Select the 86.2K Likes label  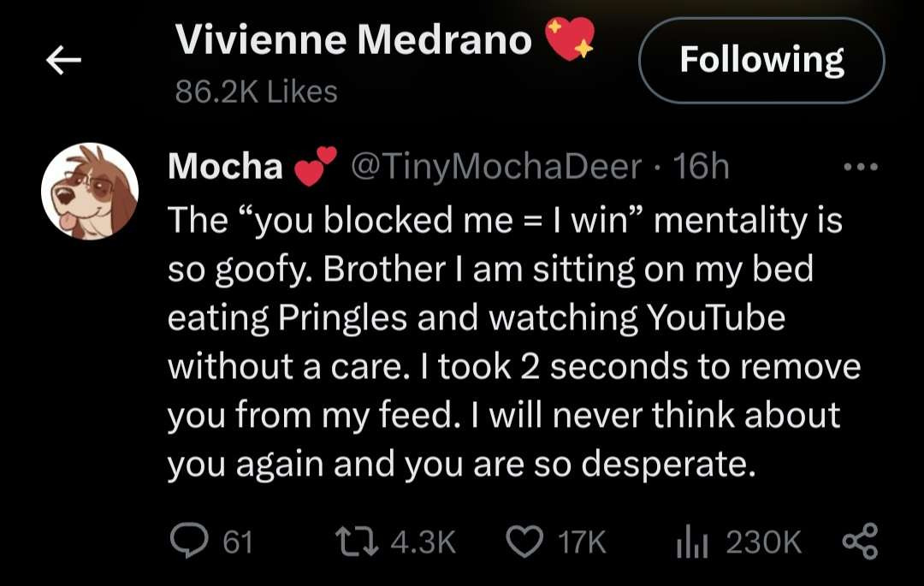pos(256,92)
